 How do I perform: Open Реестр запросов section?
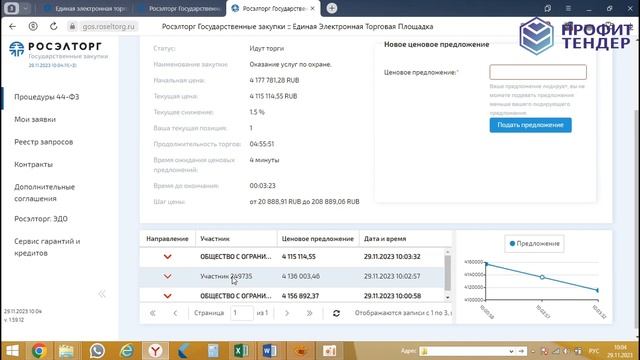click(x=43, y=142)
